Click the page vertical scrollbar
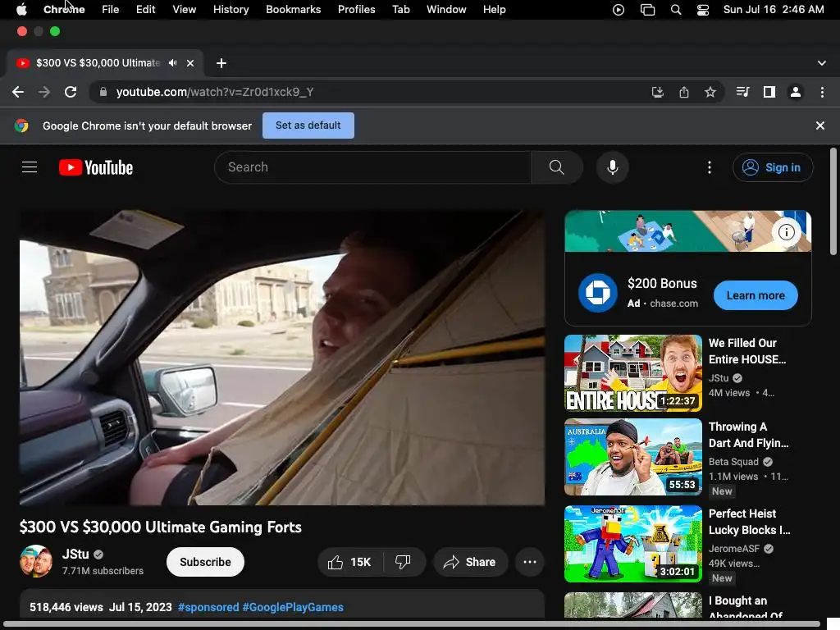This screenshot has width=840, height=630. pos(833,202)
